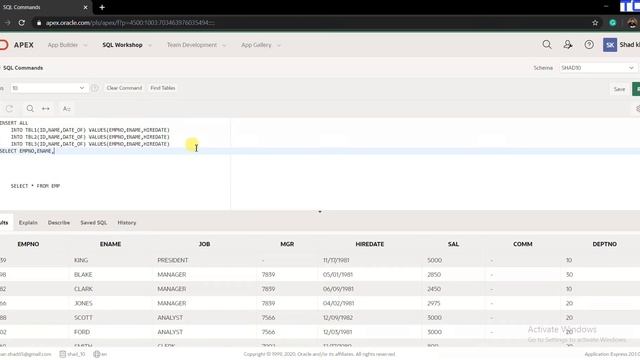
Task: Switch to the Saved SQL tab
Action: point(93,222)
